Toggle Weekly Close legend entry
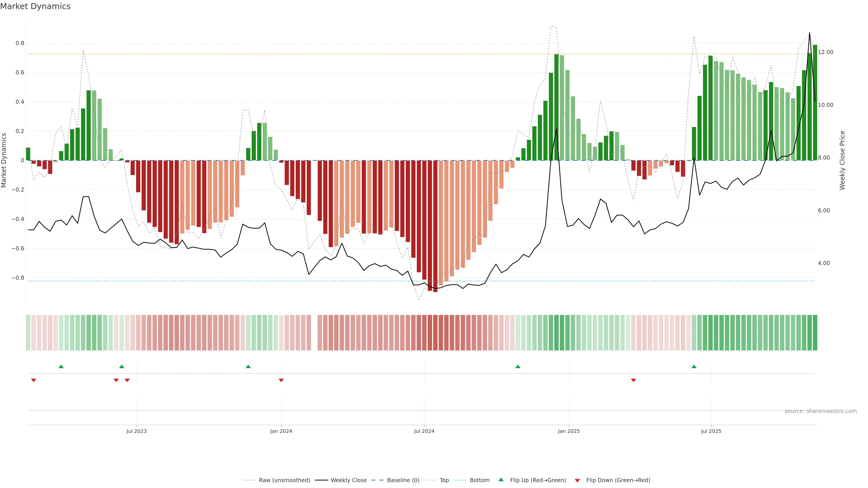 click(348, 480)
